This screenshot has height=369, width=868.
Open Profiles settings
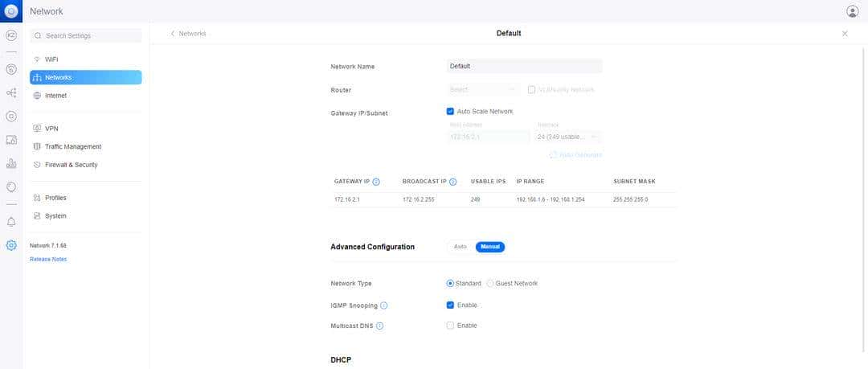86,198
